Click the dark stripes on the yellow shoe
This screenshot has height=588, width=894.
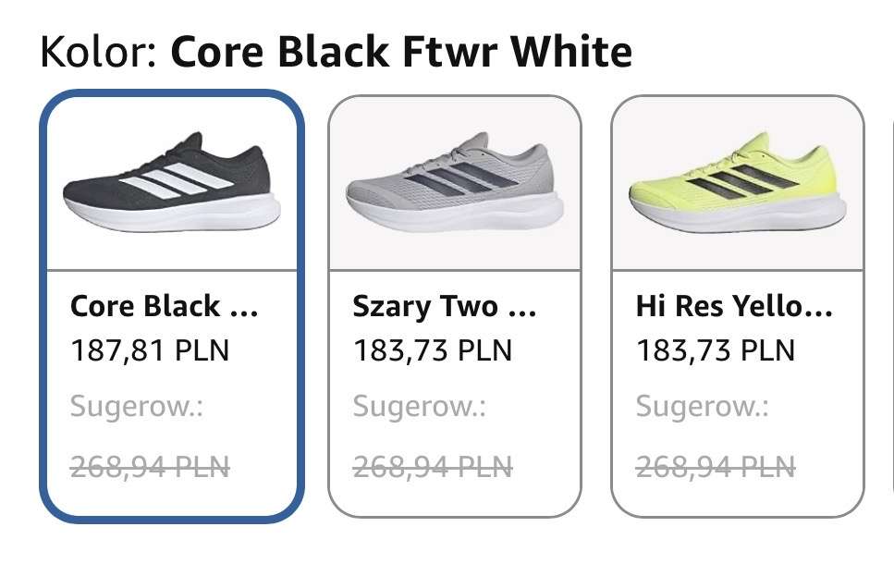[741, 181]
